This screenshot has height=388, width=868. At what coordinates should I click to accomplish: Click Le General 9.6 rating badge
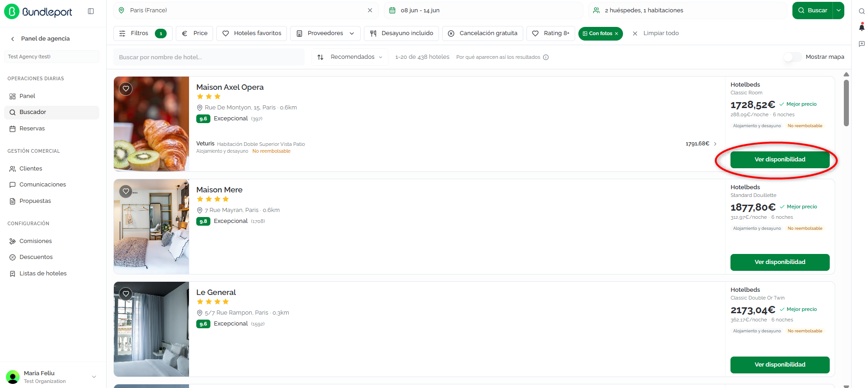(x=203, y=324)
